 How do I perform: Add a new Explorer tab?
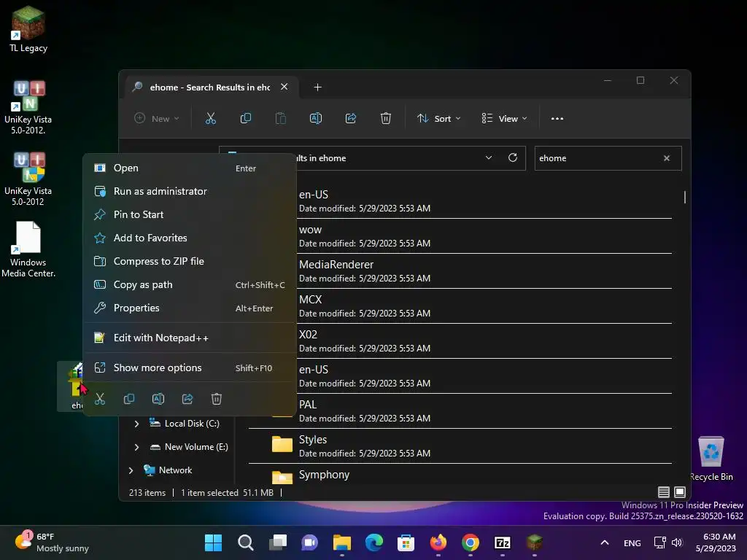pos(318,87)
